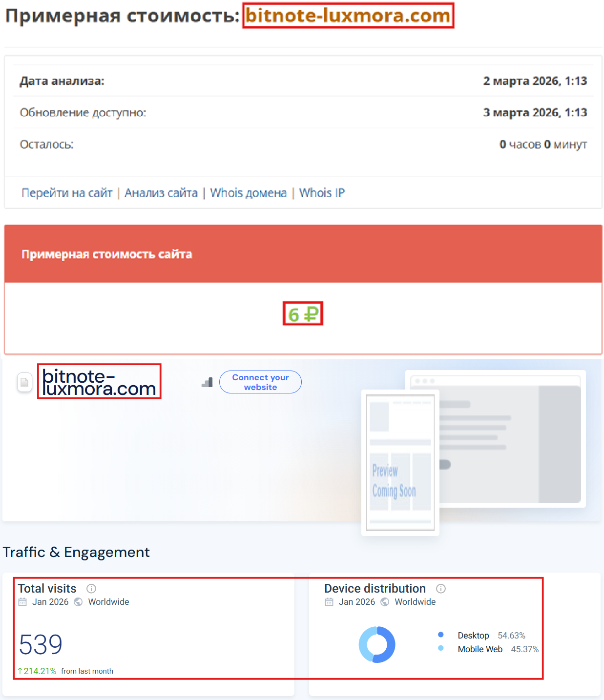Open the info tooltip next to Total visits

coord(91,589)
